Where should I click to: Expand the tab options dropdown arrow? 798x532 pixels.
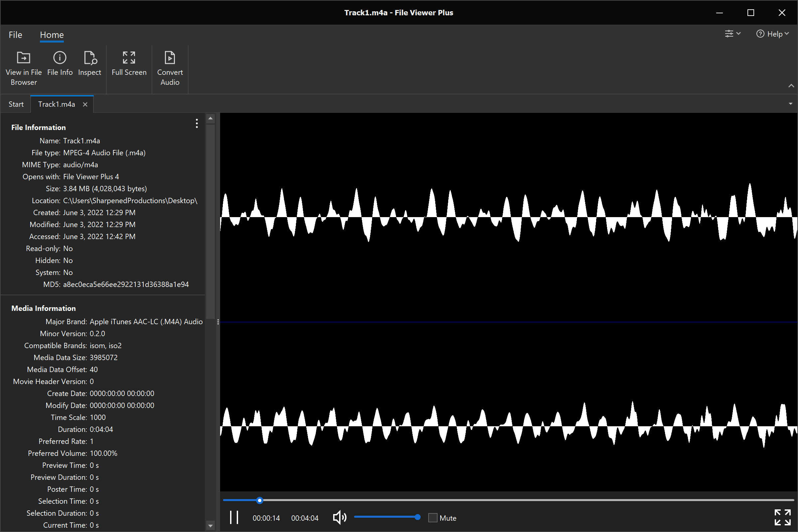(x=791, y=104)
